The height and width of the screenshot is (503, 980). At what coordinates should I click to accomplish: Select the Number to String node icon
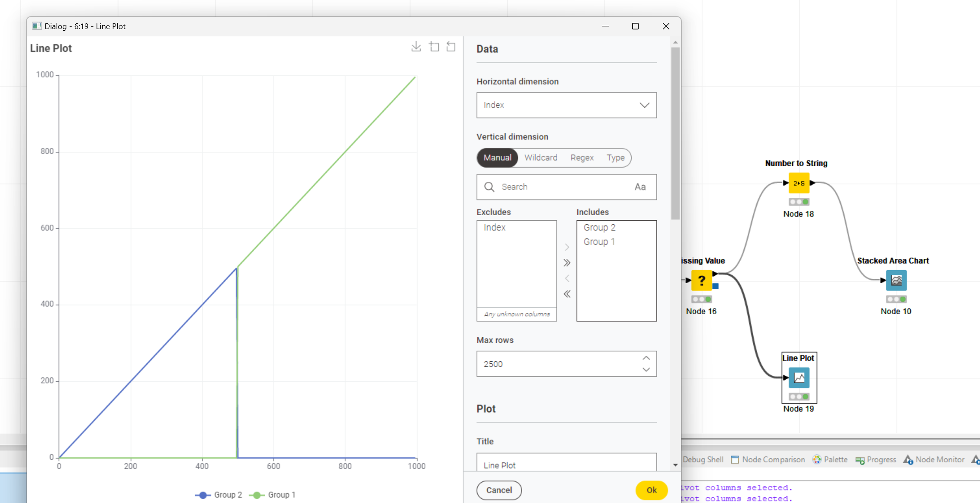coord(799,183)
